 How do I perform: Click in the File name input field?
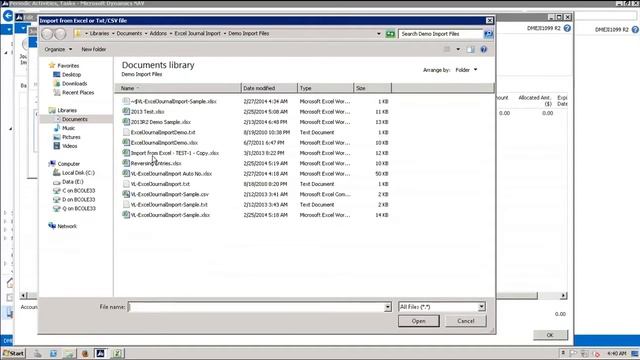point(256,307)
